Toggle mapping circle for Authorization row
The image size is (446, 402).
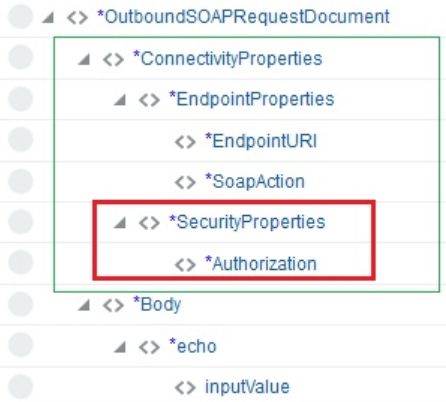[x=21, y=262]
